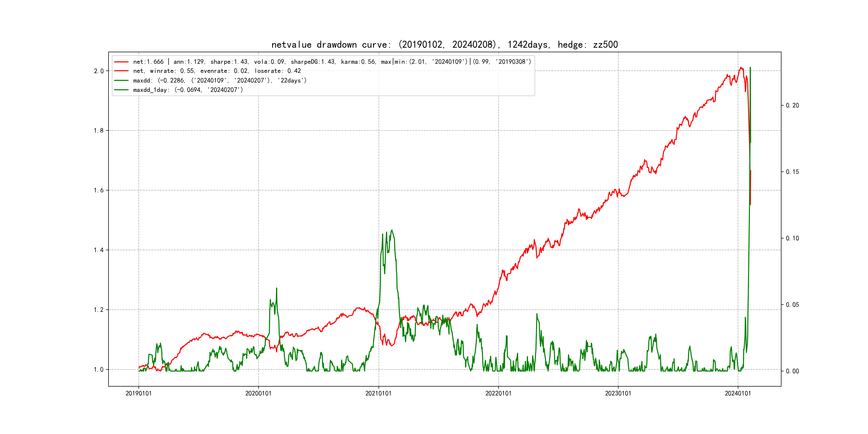Click the 20240101 x-axis tick label

[x=738, y=393]
